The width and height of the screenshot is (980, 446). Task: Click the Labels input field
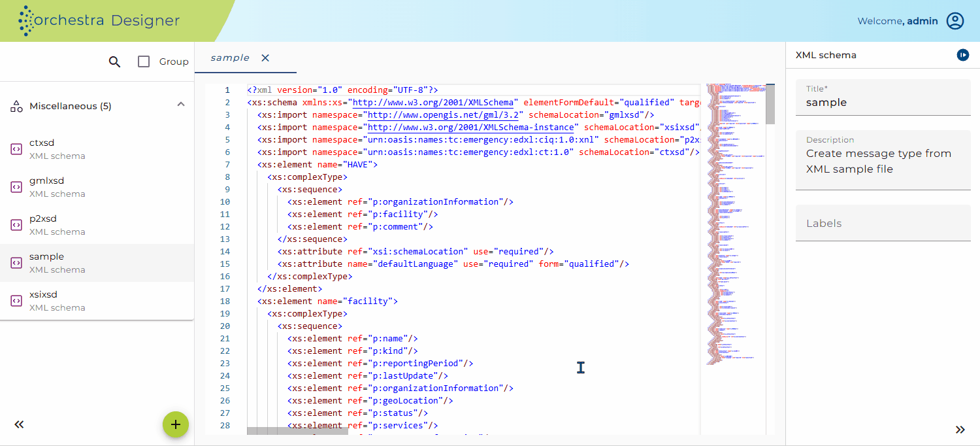coord(883,223)
